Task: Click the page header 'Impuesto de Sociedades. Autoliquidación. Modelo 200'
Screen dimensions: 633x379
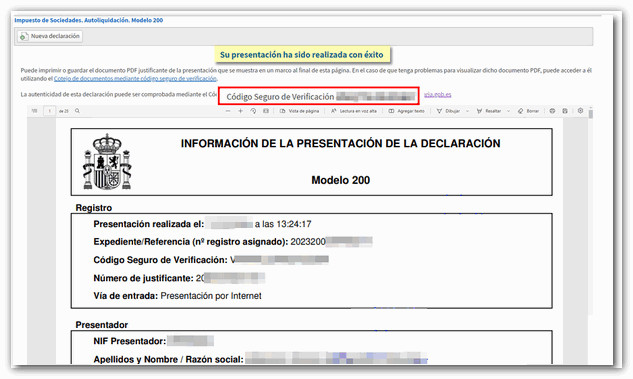Action: coord(89,20)
